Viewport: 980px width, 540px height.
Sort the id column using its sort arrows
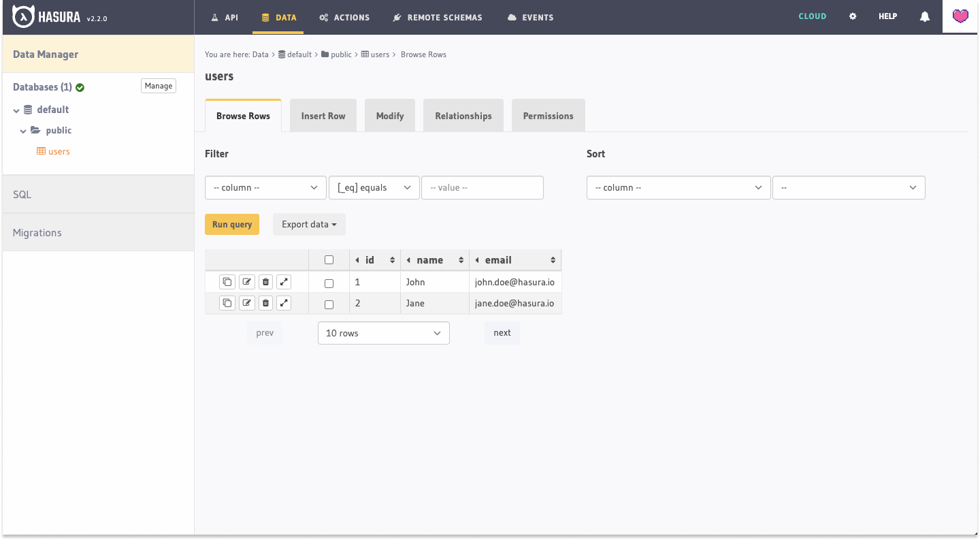click(393, 259)
